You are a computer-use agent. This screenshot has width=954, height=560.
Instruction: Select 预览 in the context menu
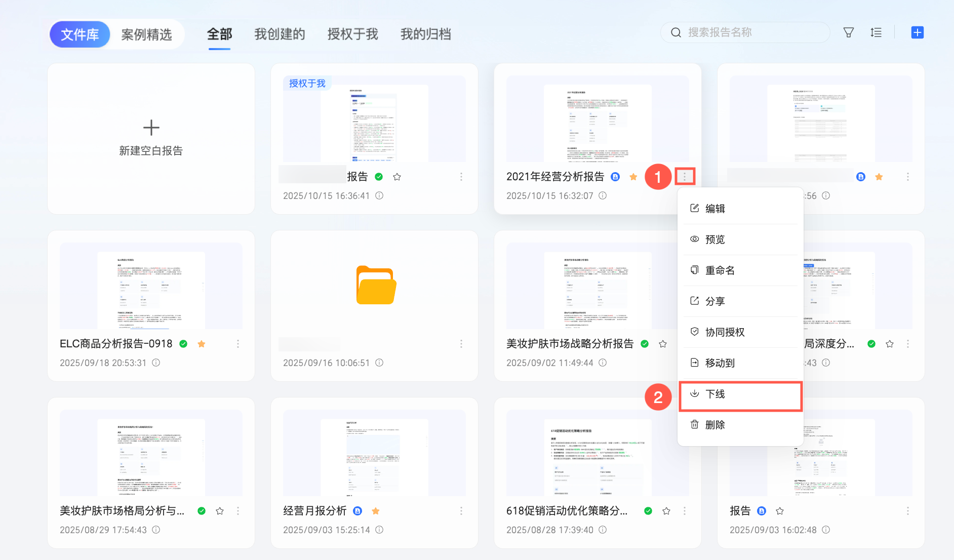point(740,239)
